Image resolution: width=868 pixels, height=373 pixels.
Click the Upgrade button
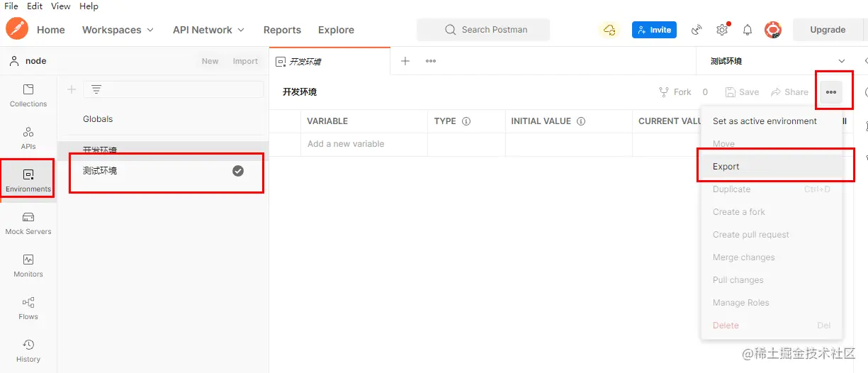(x=828, y=30)
